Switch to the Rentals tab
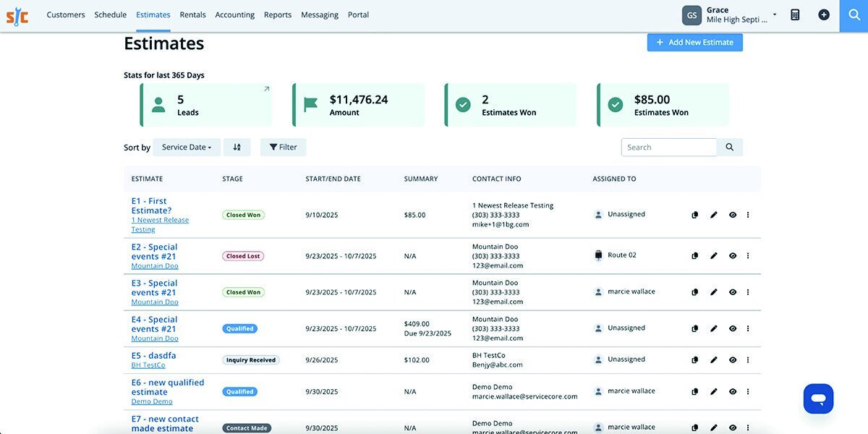 (192, 14)
